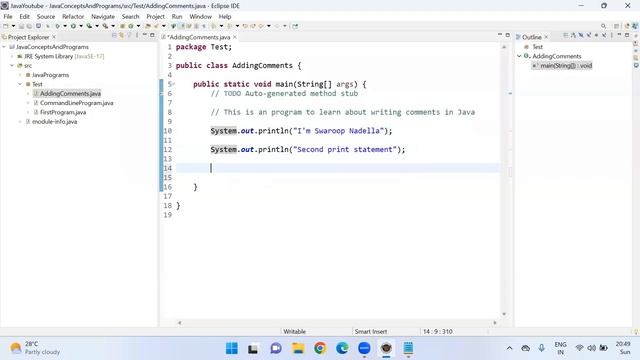This screenshot has width=640, height=360.
Task: Click the editor's vertical scrollbar down arrow
Action: (x=504, y=314)
